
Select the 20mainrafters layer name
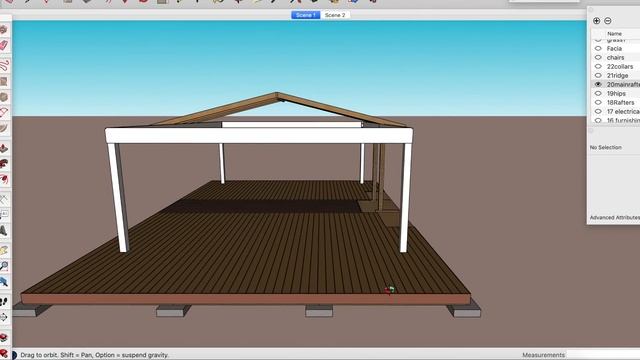point(623,84)
